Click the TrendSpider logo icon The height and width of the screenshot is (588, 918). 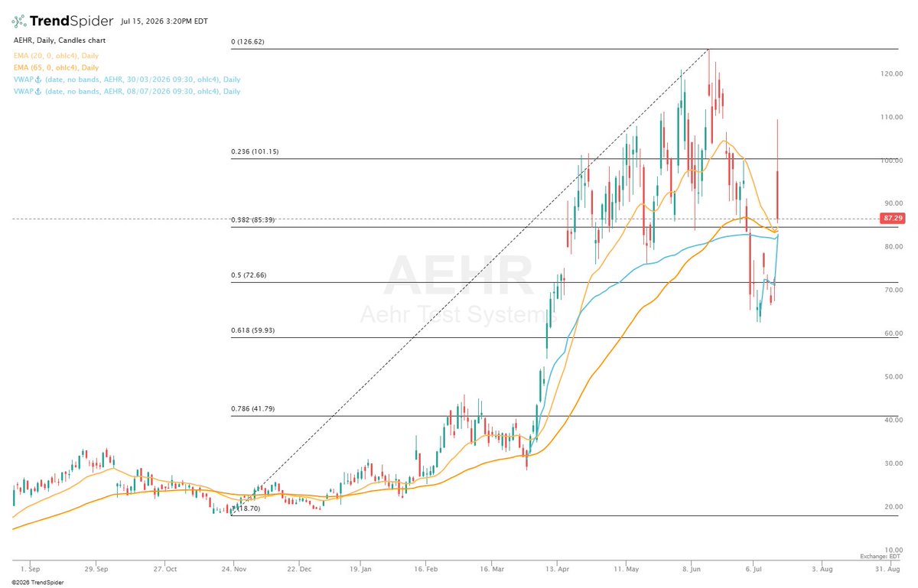coord(20,21)
